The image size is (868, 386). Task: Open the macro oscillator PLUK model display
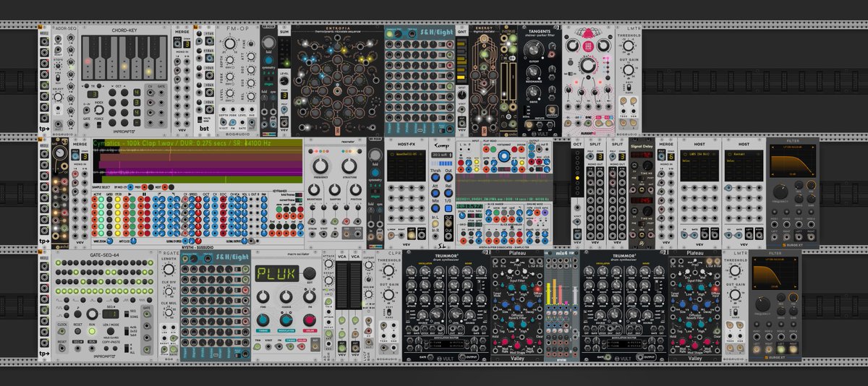coord(277,273)
